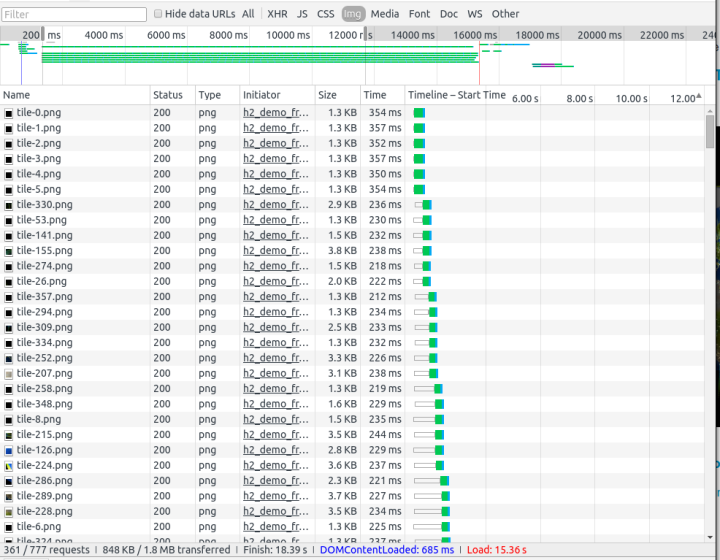Sort by the Time column header

[382, 95]
